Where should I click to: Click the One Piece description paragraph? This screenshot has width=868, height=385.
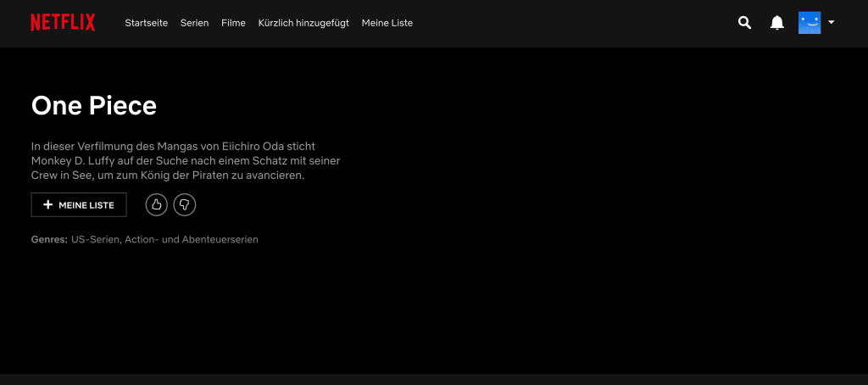[185, 161]
